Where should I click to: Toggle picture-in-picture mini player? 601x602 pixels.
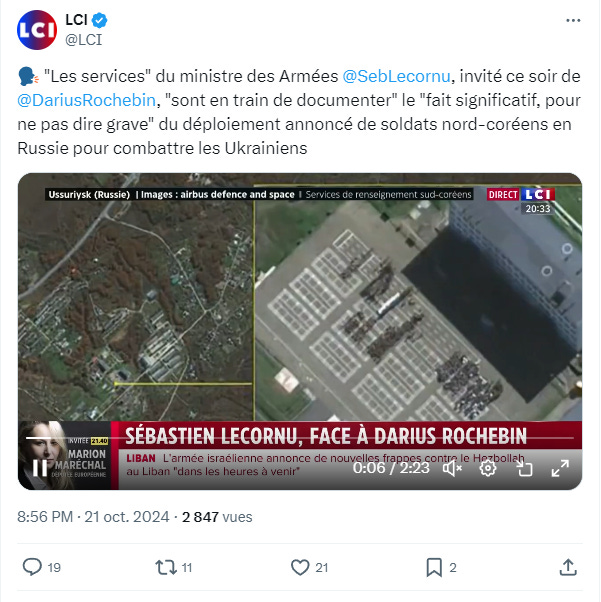pos(524,468)
